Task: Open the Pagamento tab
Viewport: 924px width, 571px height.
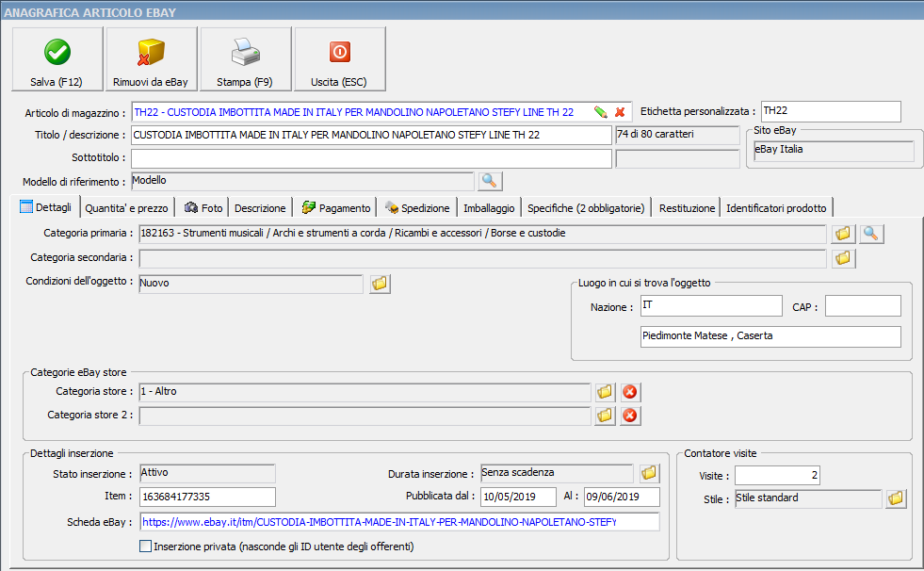Action: pos(336,208)
